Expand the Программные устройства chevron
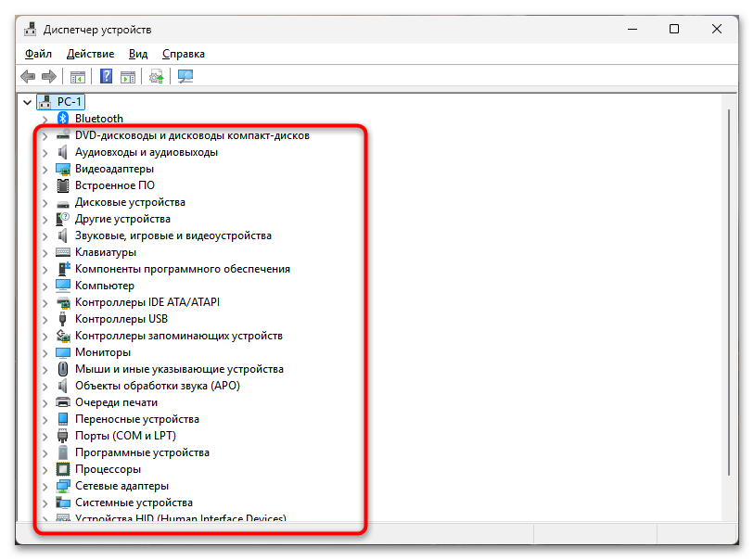Image resolution: width=754 pixels, height=560 pixels. [x=45, y=452]
